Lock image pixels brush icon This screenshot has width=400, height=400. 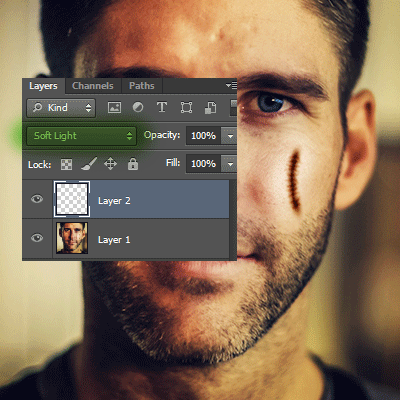point(89,164)
